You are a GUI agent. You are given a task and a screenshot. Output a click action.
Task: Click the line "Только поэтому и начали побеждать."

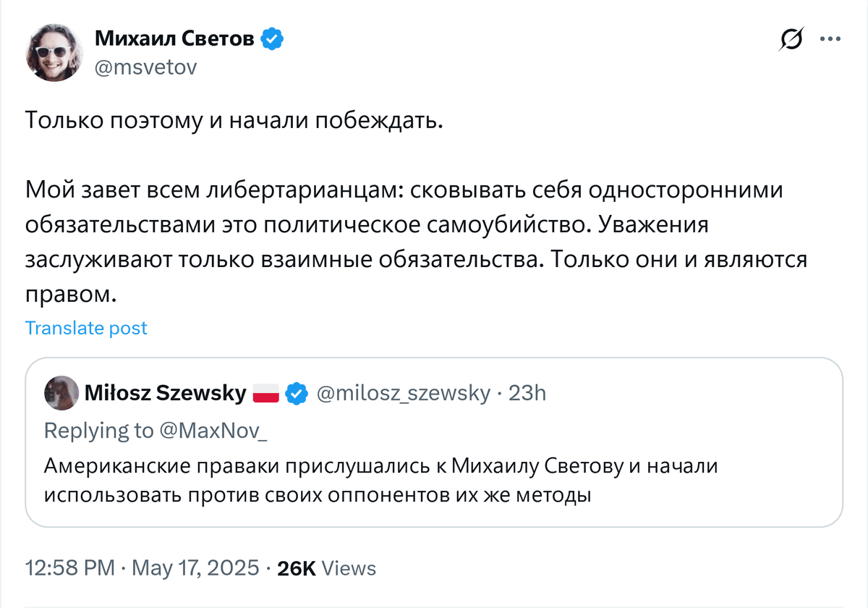(x=234, y=120)
